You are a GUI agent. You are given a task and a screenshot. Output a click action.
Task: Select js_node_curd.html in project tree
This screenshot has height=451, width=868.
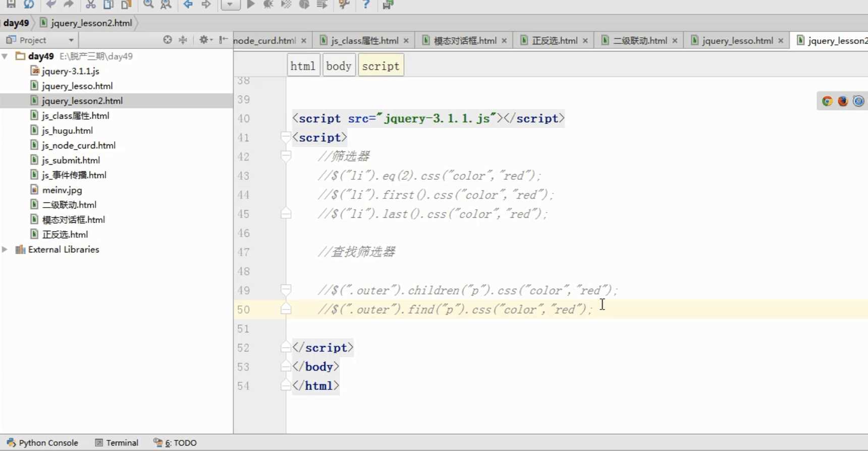click(x=73, y=145)
